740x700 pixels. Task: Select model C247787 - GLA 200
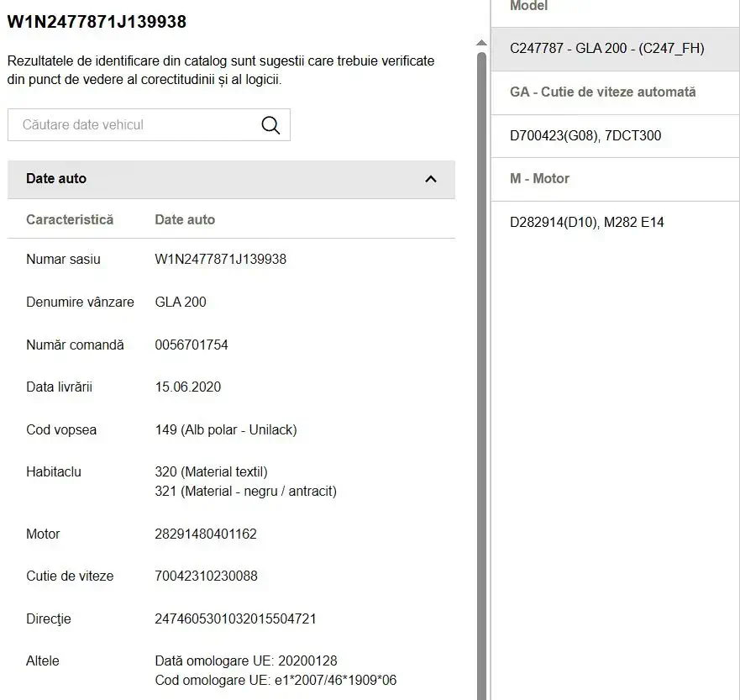tap(615, 49)
